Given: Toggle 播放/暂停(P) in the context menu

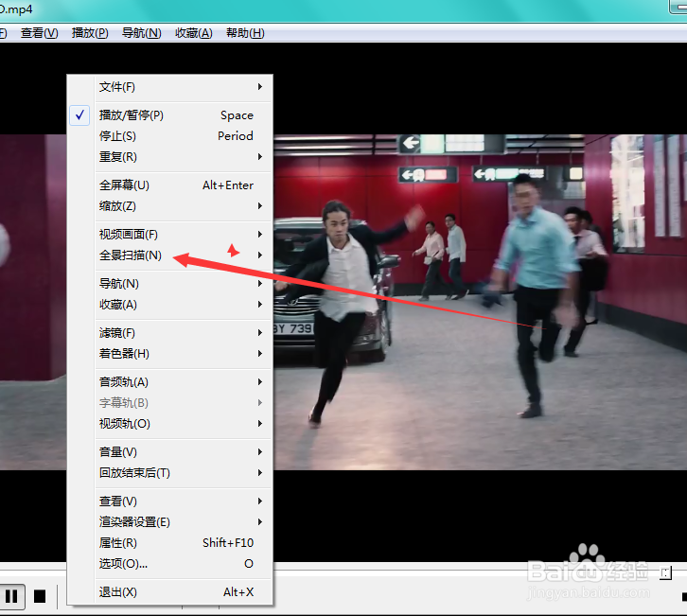Looking at the screenshot, I should [x=170, y=115].
